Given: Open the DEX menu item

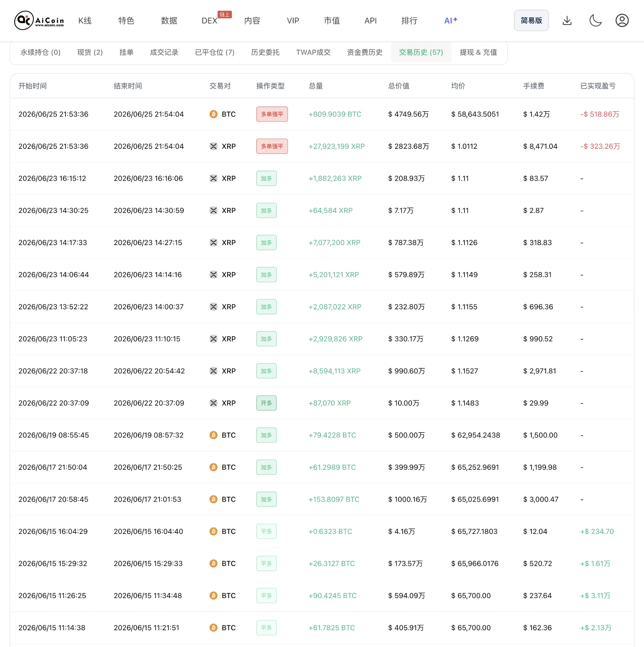Looking at the screenshot, I should 209,21.
